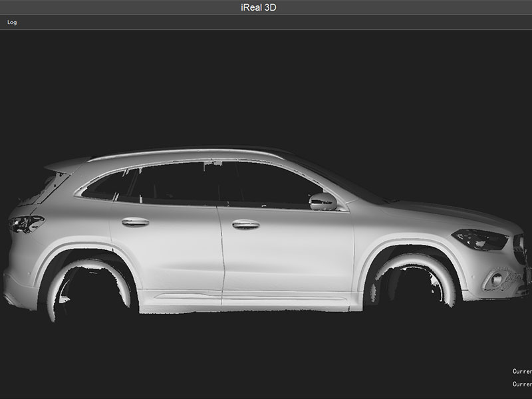Click the menu bar strip below the title
The width and height of the screenshot is (532, 399).
266,22
